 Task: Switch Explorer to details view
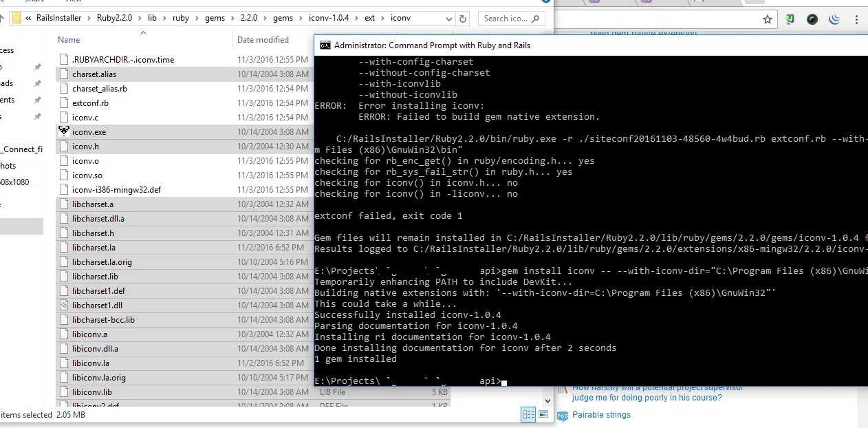(528, 414)
